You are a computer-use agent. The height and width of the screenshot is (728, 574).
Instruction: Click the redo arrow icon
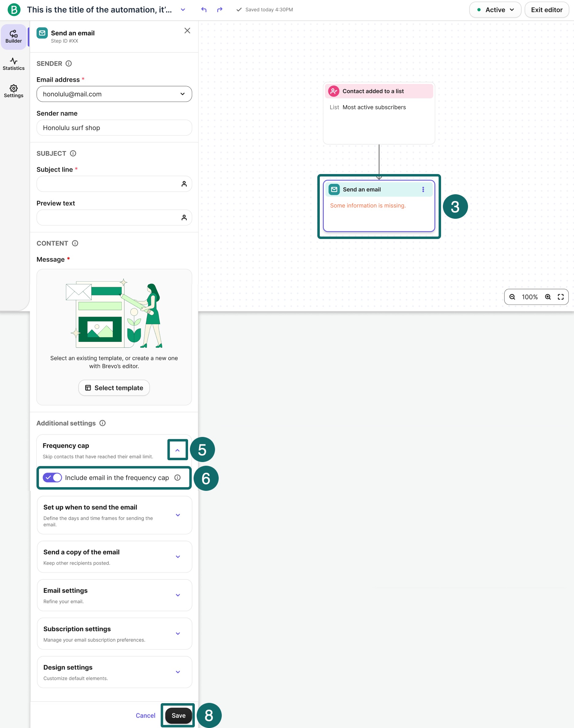(220, 10)
